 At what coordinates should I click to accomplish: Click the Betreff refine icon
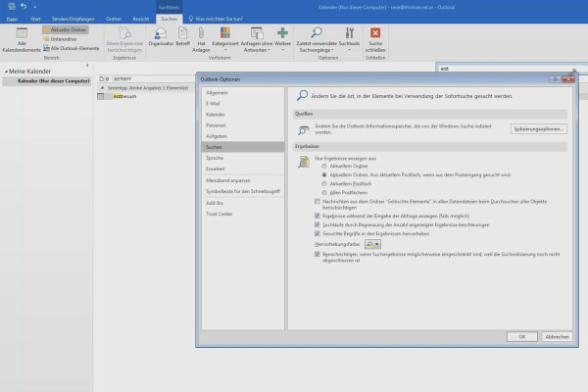182,33
